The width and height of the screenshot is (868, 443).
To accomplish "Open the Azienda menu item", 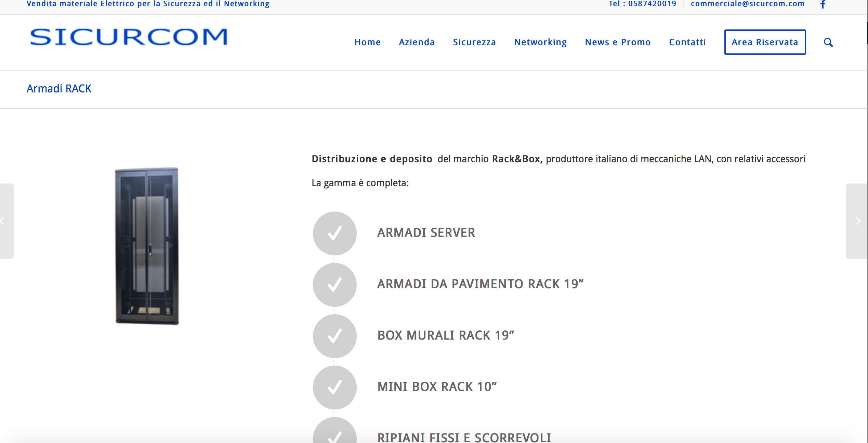I will (417, 42).
